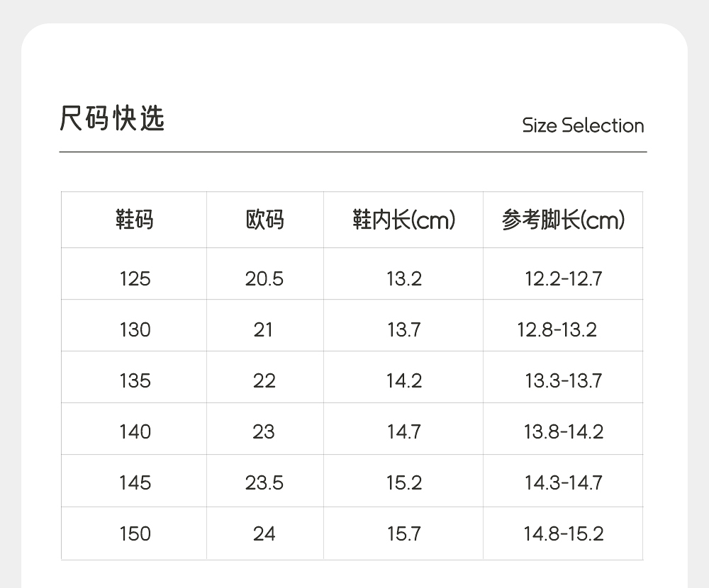
Task: Click foot length 12.8-13.2 cell
Action: click(557, 329)
